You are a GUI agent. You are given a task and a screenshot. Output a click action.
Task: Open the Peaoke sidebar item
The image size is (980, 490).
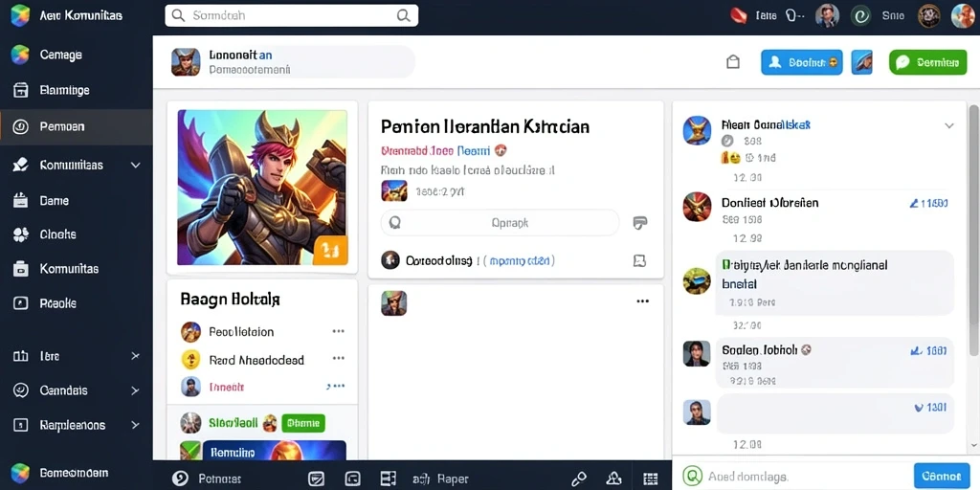pyautogui.click(x=57, y=303)
